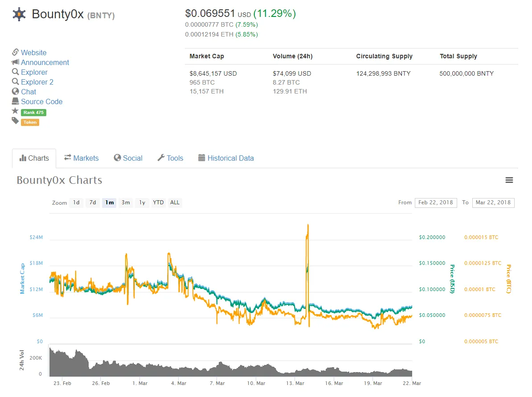
Task: Click the 8.27 BTC volume value
Action: click(x=286, y=82)
